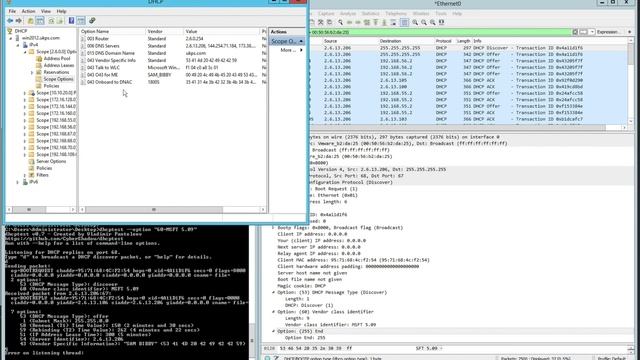
Task: Expand the Scope [10.10.20.0] node
Action: (x=25, y=93)
